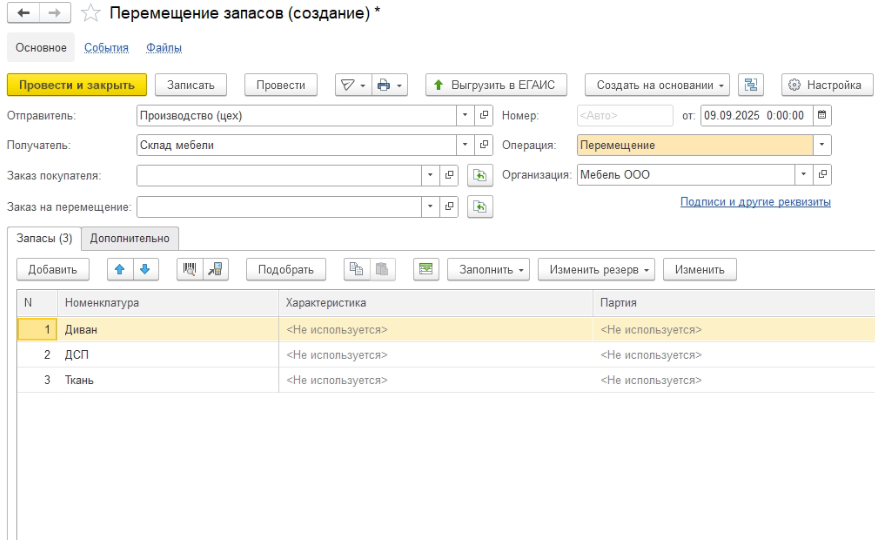
Task: Expand the Заказ покупателя dropdown
Action: point(430,176)
